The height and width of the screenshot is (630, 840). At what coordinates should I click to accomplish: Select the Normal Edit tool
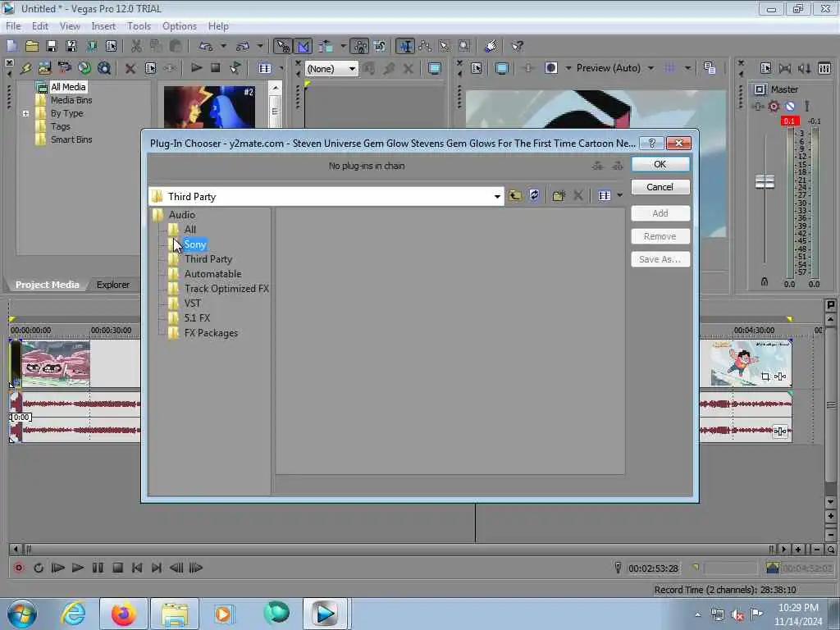pyautogui.click(x=405, y=47)
